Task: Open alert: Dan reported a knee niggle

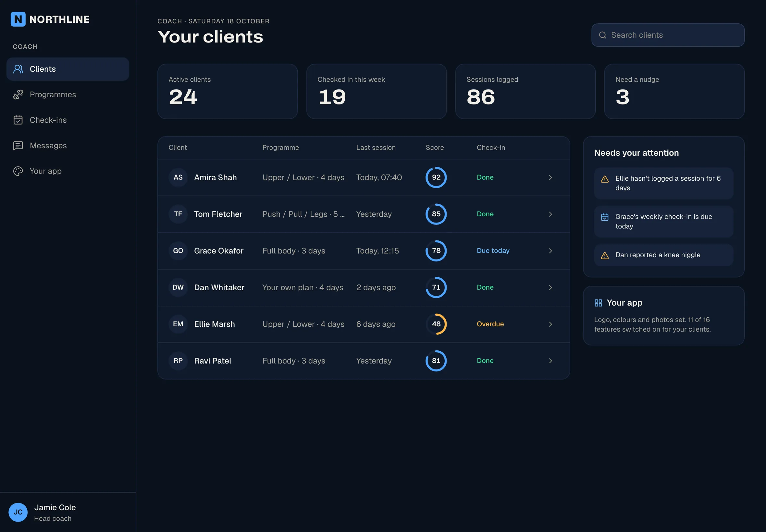Action: (x=664, y=255)
